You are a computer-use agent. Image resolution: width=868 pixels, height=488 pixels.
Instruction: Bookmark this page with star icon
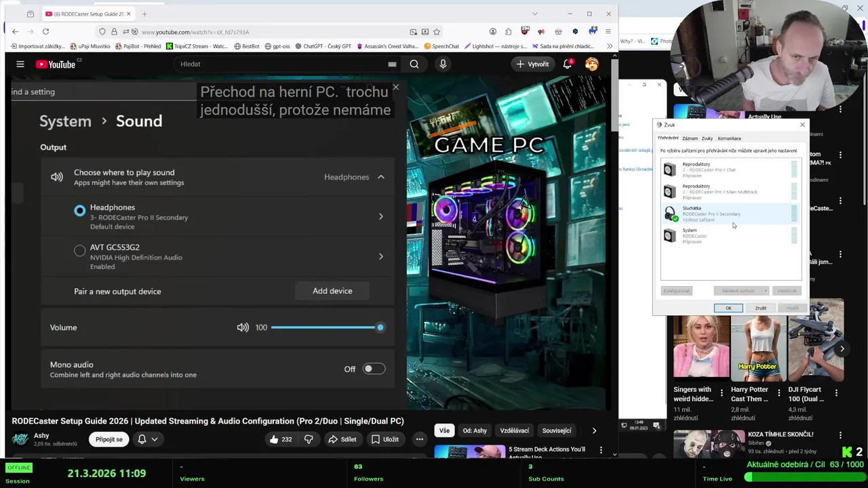click(437, 32)
